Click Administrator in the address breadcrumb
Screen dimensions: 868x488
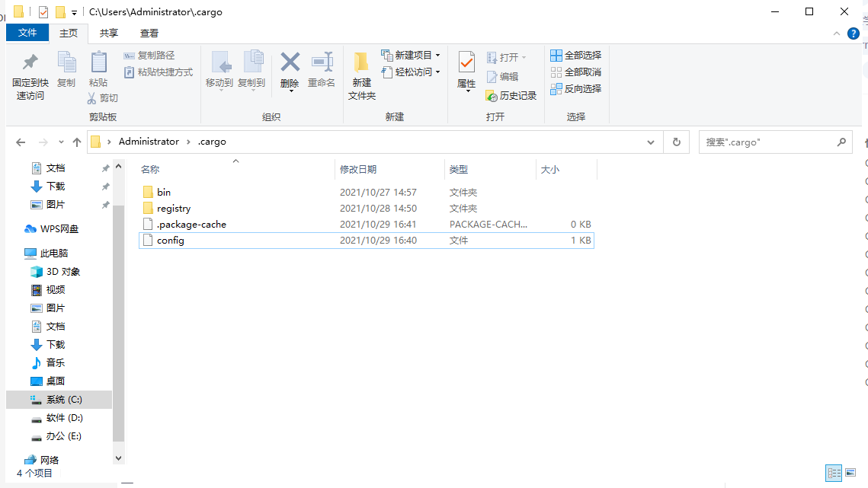point(149,142)
